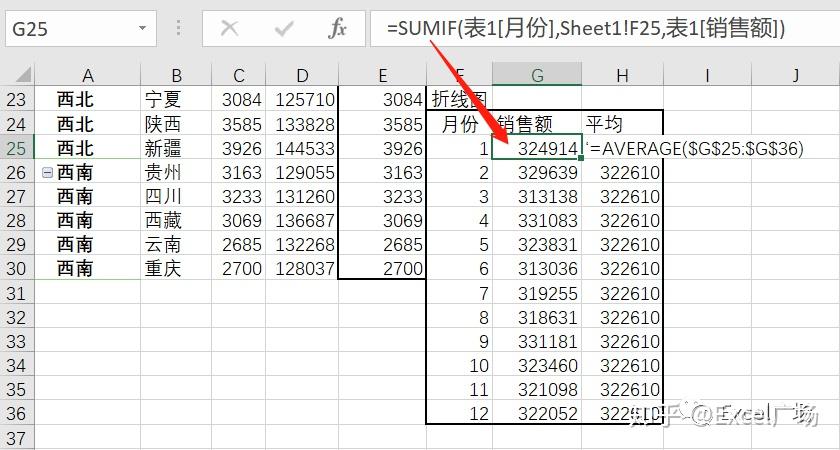Click the 销售额 header cell

pyautogui.click(x=537, y=124)
